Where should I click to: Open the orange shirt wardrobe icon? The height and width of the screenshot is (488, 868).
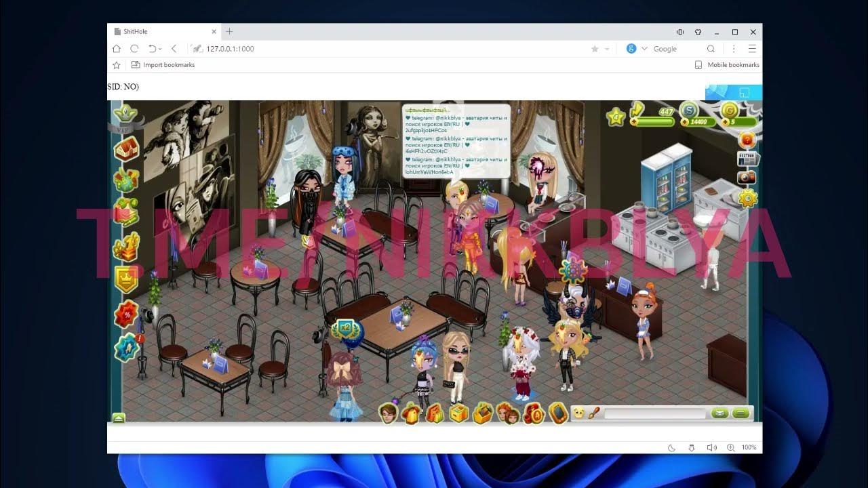pyautogui.click(x=411, y=413)
